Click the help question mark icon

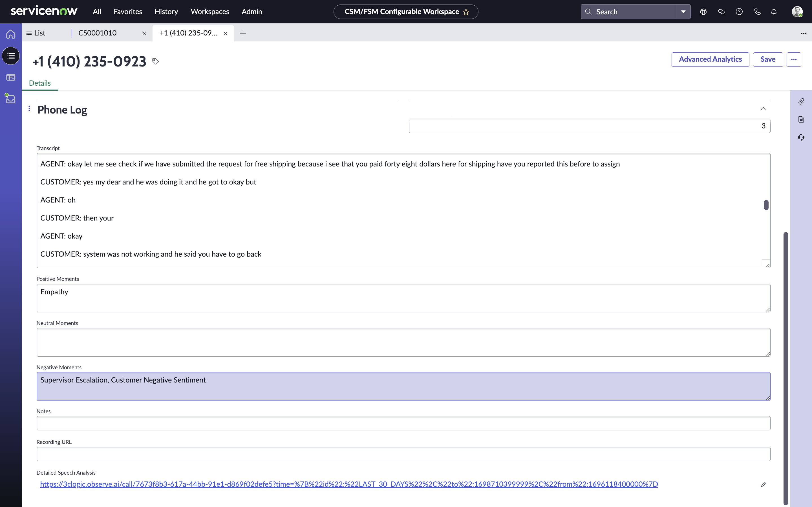coord(740,12)
